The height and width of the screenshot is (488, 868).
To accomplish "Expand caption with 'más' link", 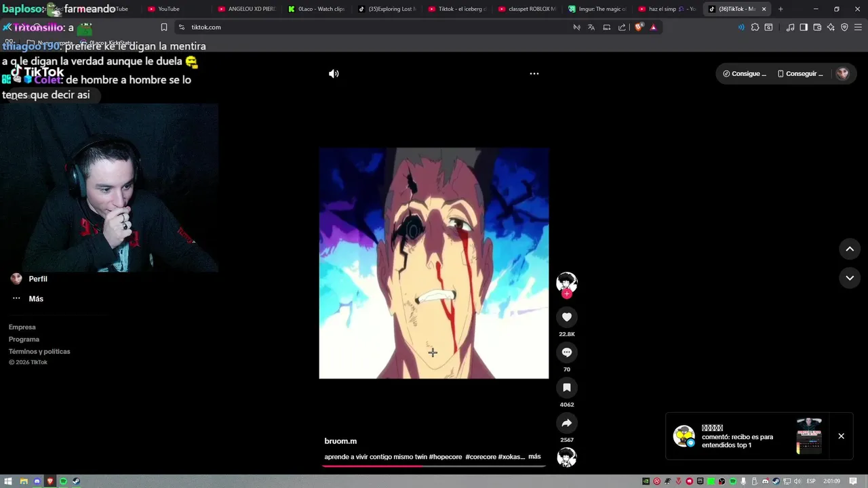I will point(534,457).
